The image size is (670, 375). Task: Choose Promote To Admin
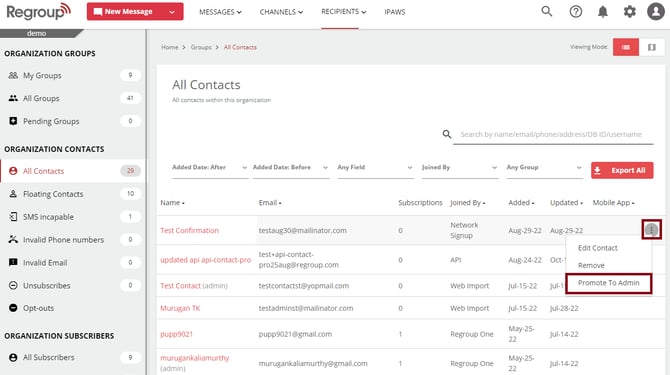608,283
